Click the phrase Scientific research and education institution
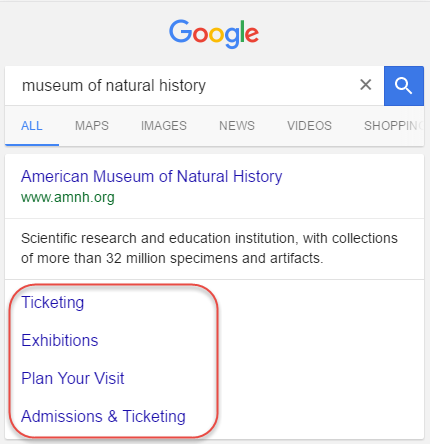Screen dimensions: 430x444 pyautogui.click(x=158, y=238)
